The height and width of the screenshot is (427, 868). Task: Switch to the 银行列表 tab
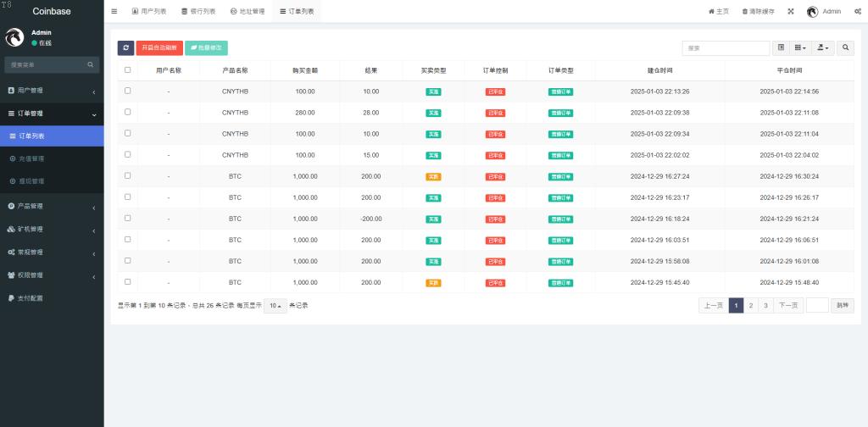tap(198, 11)
